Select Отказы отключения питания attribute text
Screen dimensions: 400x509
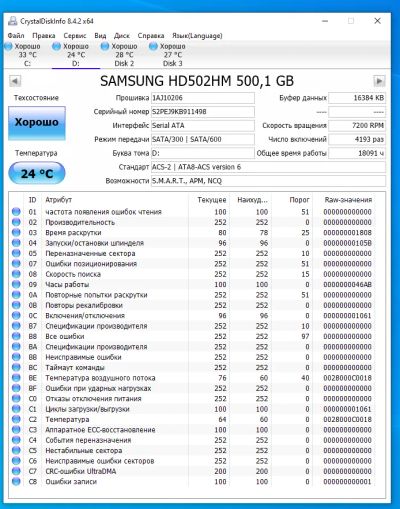93,399
